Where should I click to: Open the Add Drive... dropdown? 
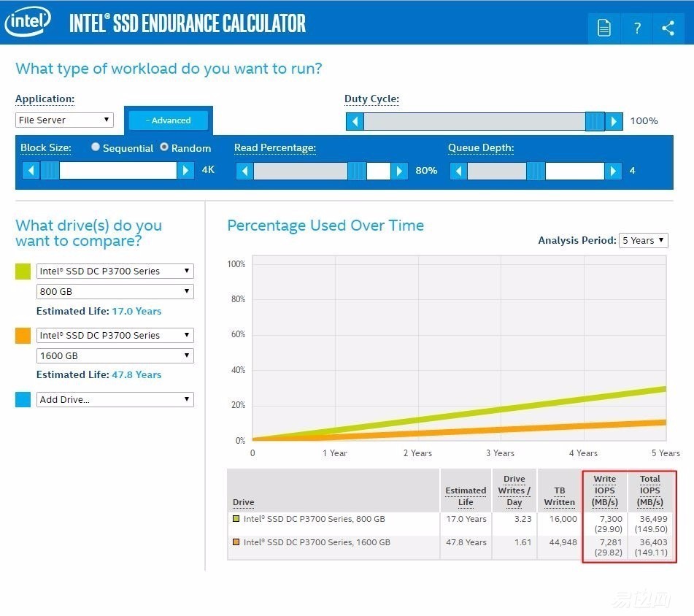pyautogui.click(x=115, y=399)
